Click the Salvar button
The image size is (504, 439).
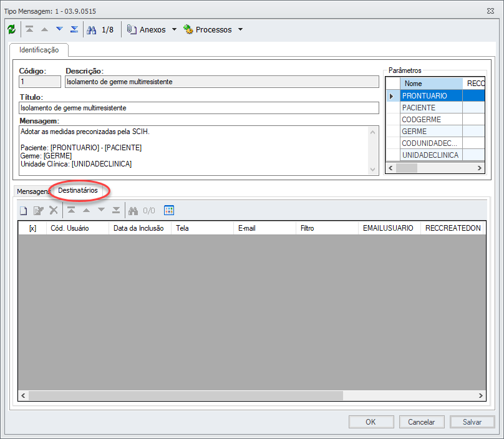(x=472, y=422)
